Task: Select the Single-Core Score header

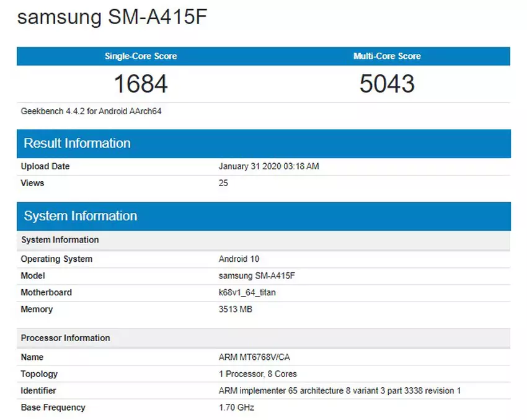Action: 141,56
